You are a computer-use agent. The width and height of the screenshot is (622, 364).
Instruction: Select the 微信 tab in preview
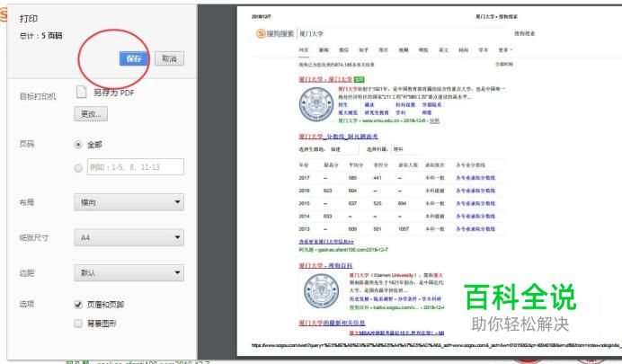pos(343,50)
